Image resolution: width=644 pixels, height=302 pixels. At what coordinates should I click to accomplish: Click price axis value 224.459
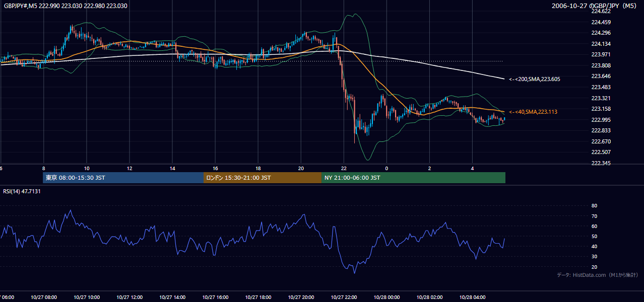pos(601,22)
